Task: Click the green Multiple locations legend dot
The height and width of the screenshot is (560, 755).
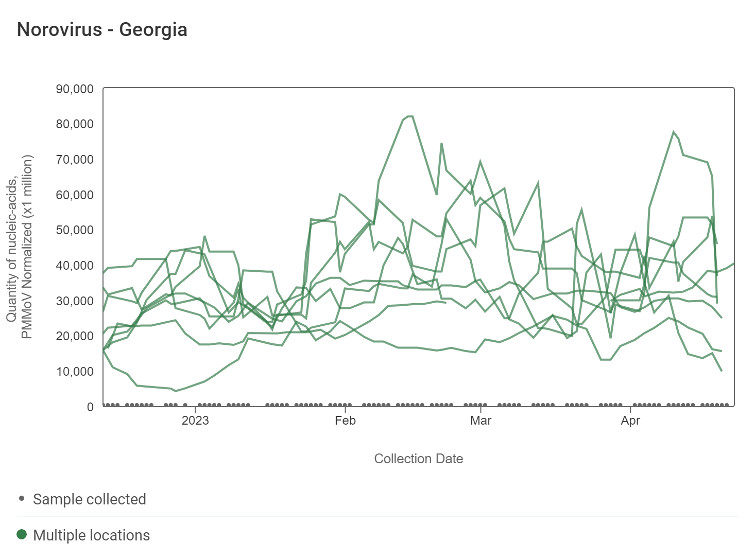Action: tap(22, 534)
